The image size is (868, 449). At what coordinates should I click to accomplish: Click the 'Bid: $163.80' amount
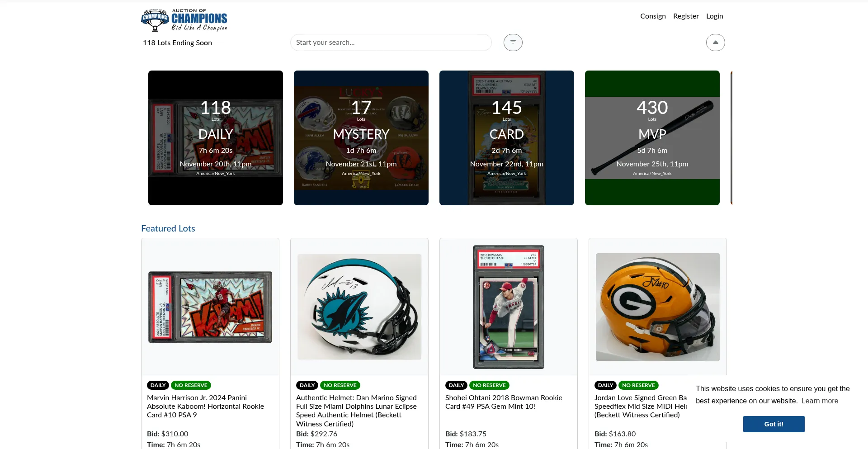coord(615,434)
